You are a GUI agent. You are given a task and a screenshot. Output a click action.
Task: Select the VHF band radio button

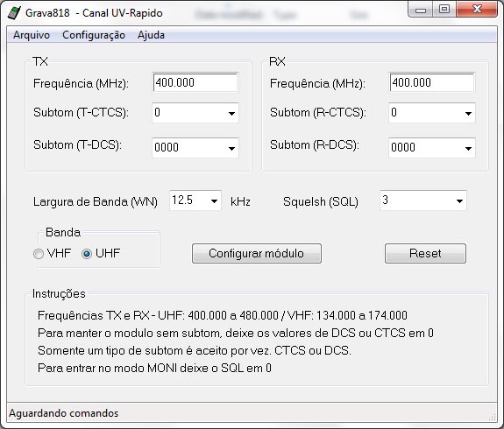39,254
